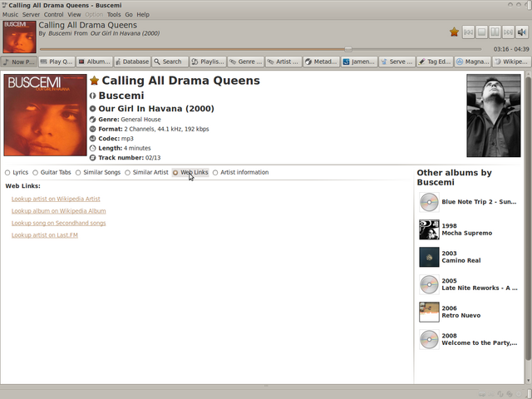Open the Now Playing tab
This screenshot has height=399, width=532.
pyautogui.click(x=19, y=62)
